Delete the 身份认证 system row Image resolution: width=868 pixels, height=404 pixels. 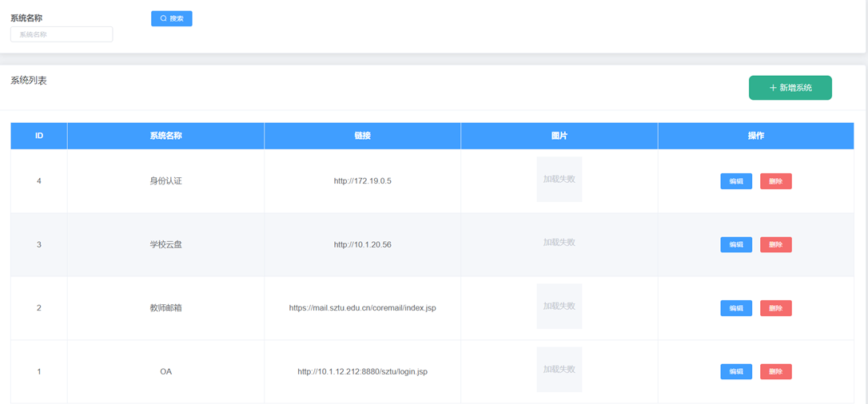(x=775, y=181)
